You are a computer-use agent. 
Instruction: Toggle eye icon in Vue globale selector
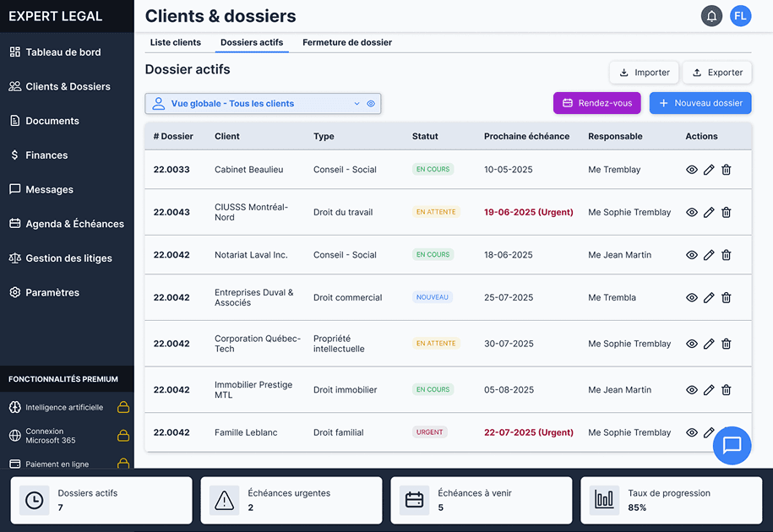click(371, 104)
